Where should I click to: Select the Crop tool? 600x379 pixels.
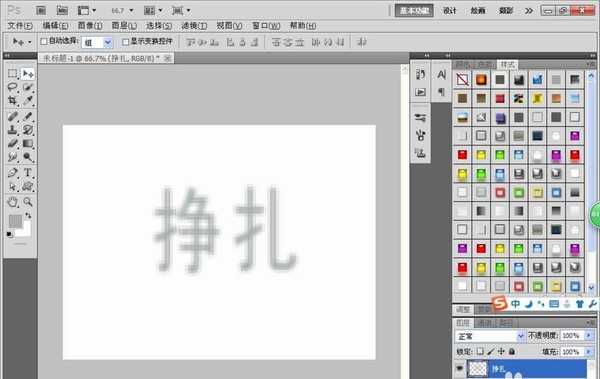[12, 101]
